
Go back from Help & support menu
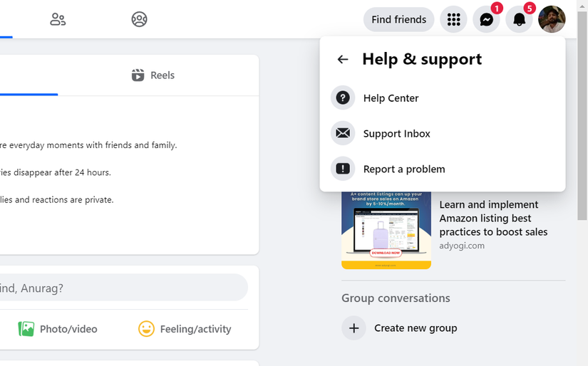[x=343, y=59]
